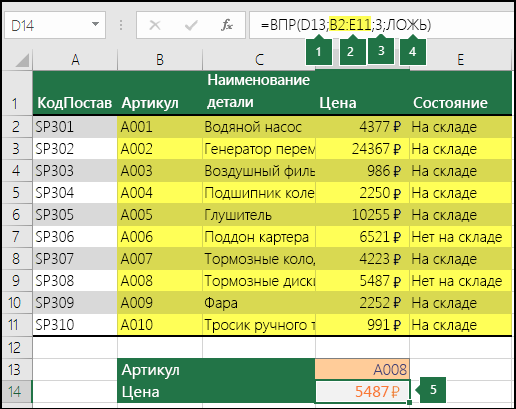Image resolution: width=516 pixels, height=409 pixels.
Task: Click the formula bar resize dots handle
Action: tap(121, 25)
